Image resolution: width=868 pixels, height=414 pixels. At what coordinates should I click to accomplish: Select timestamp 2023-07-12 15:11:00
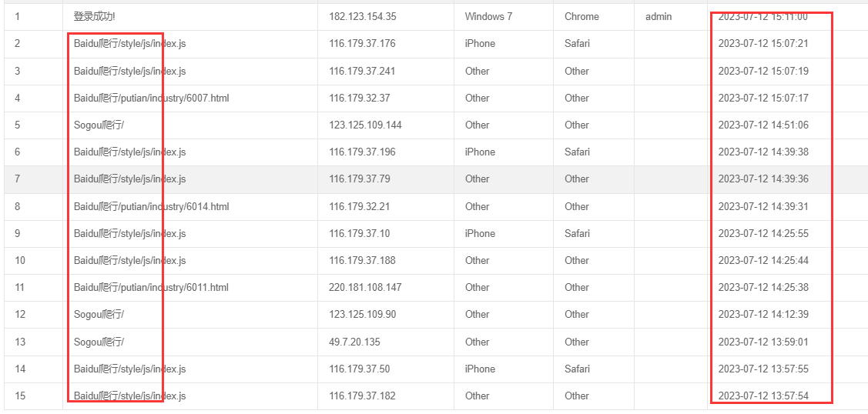[762, 16]
